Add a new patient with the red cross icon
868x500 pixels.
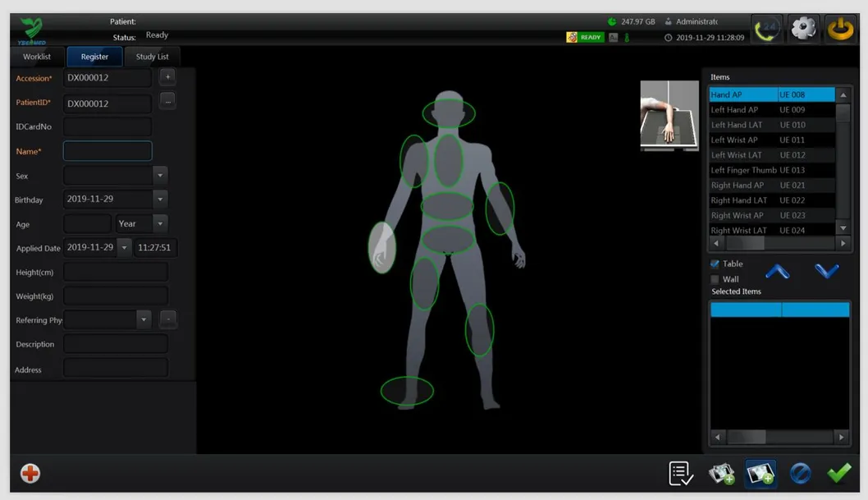click(x=30, y=473)
